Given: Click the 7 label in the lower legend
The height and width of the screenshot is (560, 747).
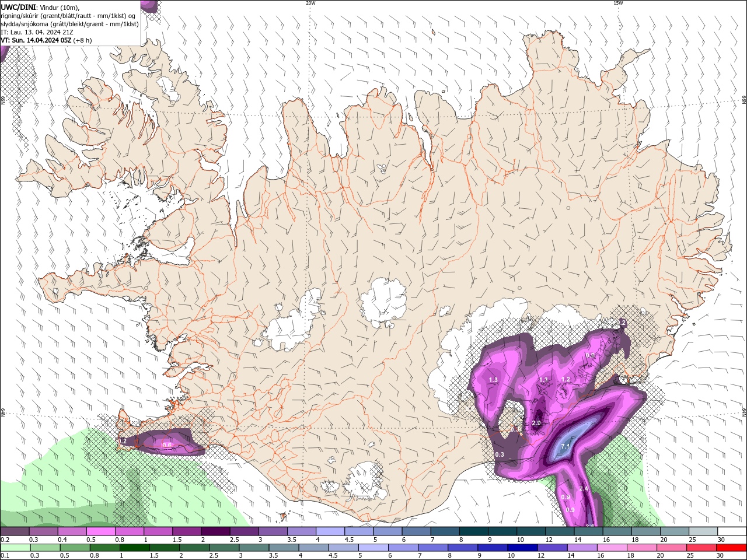Looking at the screenshot, I should (x=420, y=556).
